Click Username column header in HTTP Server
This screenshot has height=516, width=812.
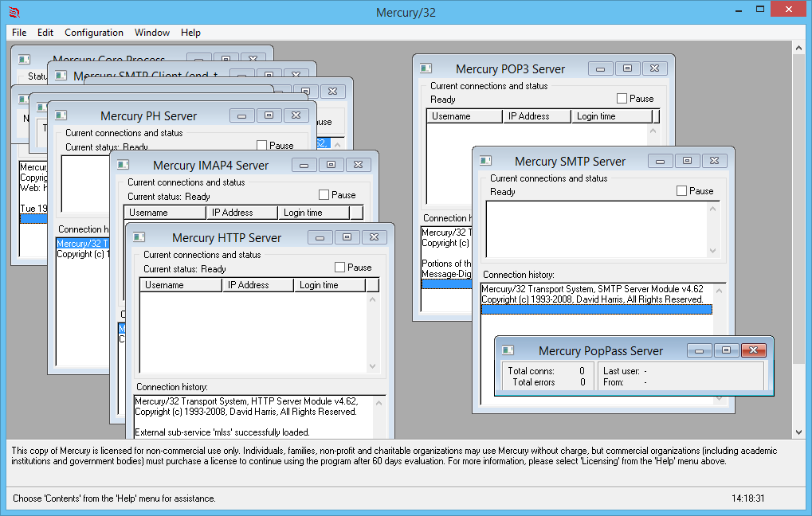(181, 285)
